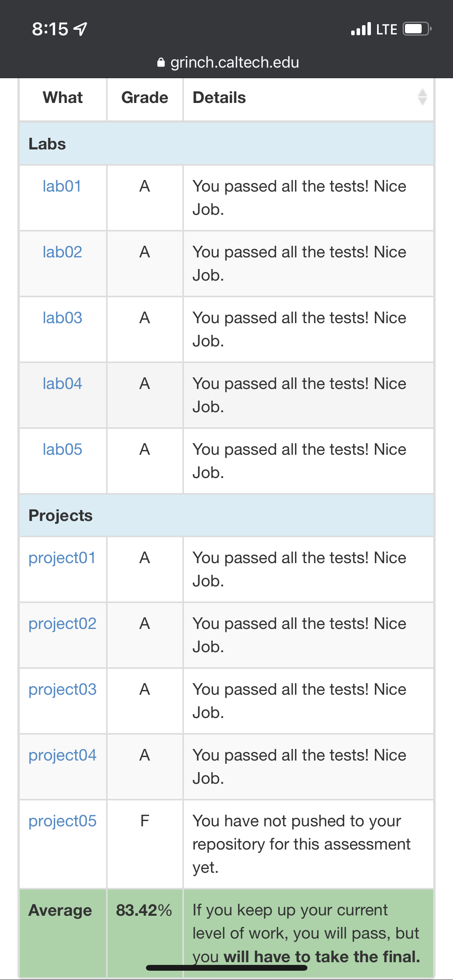This screenshot has height=980, width=453.
Task: Tap the home indicator bar
Action: click(x=226, y=968)
